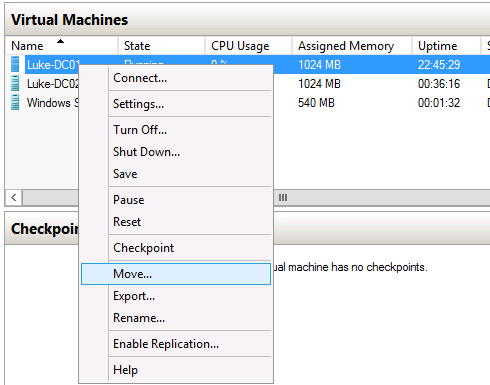Select the Windows S virtual machine name

point(53,103)
